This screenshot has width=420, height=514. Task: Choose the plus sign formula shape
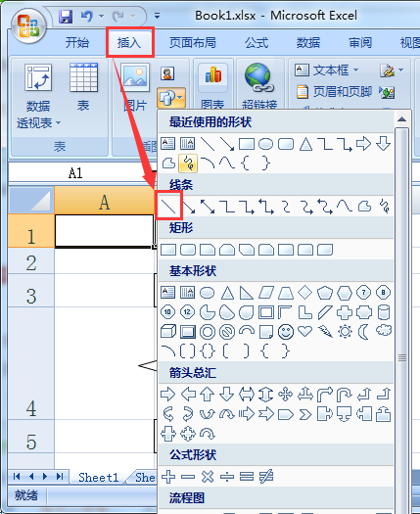click(168, 477)
